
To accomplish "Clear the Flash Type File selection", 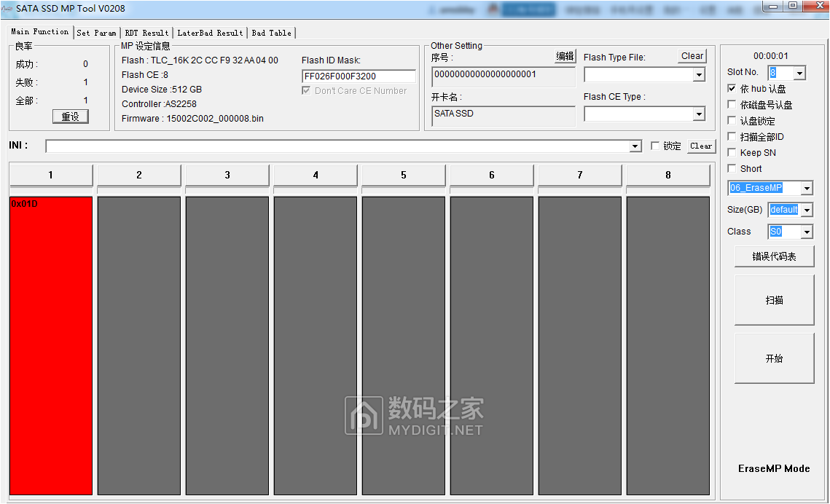I will (x=692, y=56).
